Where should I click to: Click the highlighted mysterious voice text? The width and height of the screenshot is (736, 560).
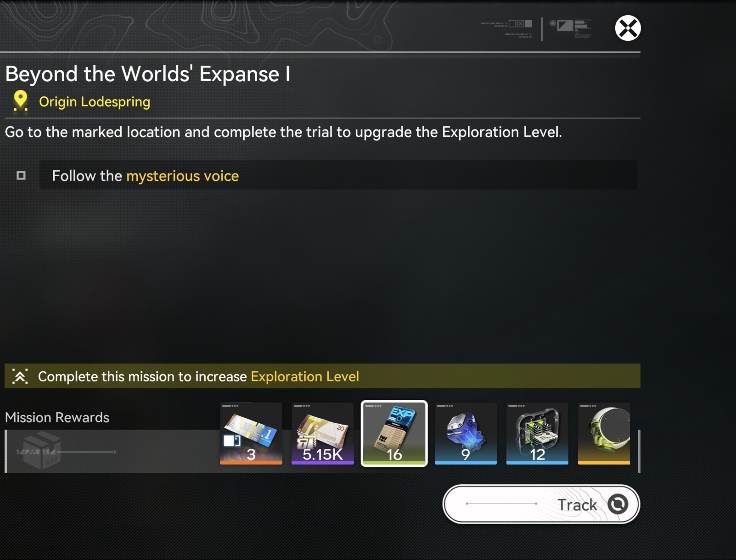pyautogui.click(x=183, y=176)
